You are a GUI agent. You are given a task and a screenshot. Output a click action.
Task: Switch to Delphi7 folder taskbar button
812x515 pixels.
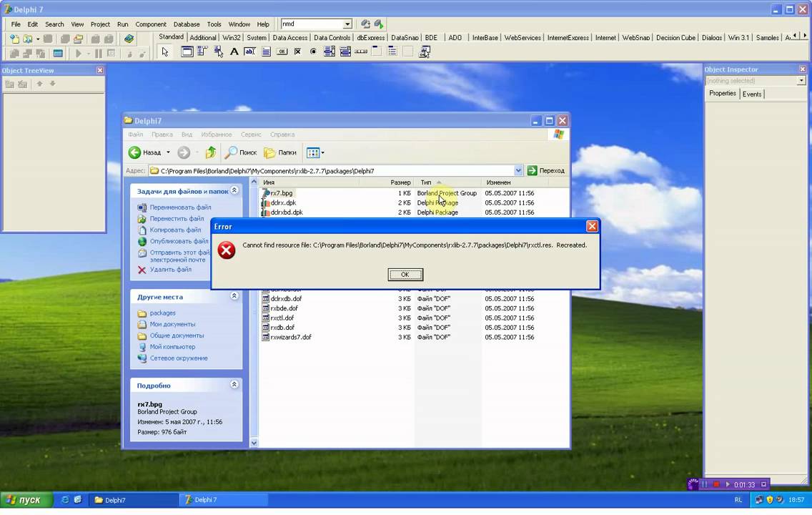tap(133, 500)
